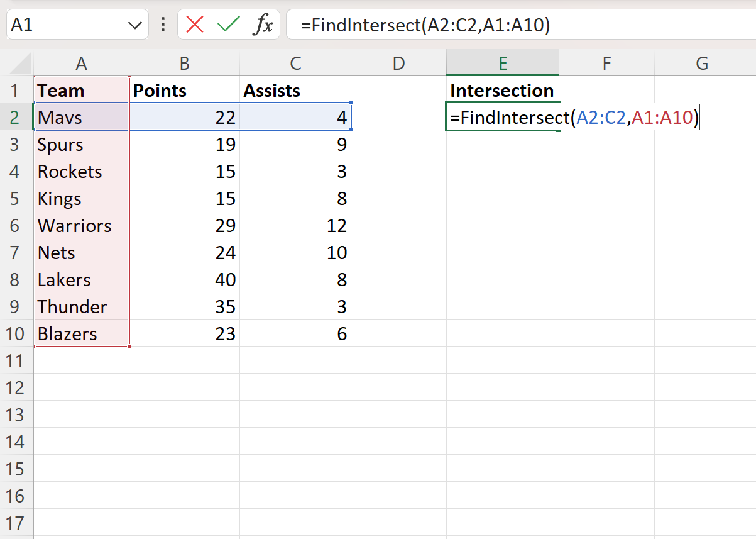Click the cell containing Thunder
Screen dimensions: 756x539
point(81,306)
